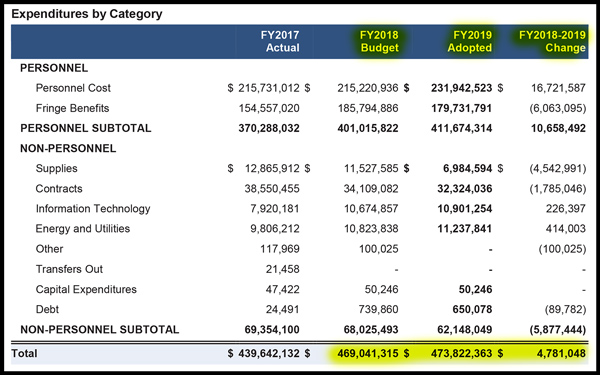Screen dimensions: 600x375
Task: Select subtotal value 411,674,314
Action: tap(461, 128)
